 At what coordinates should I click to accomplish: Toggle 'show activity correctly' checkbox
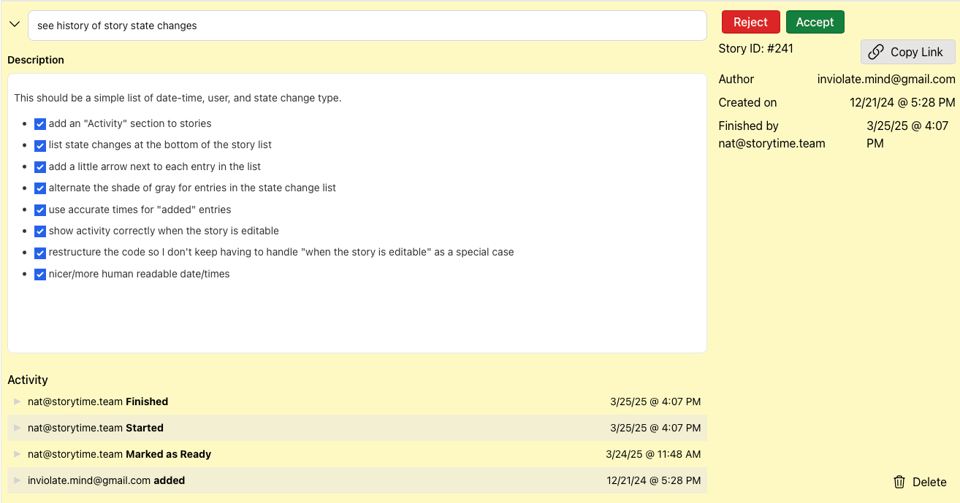[x=40, y=231]
